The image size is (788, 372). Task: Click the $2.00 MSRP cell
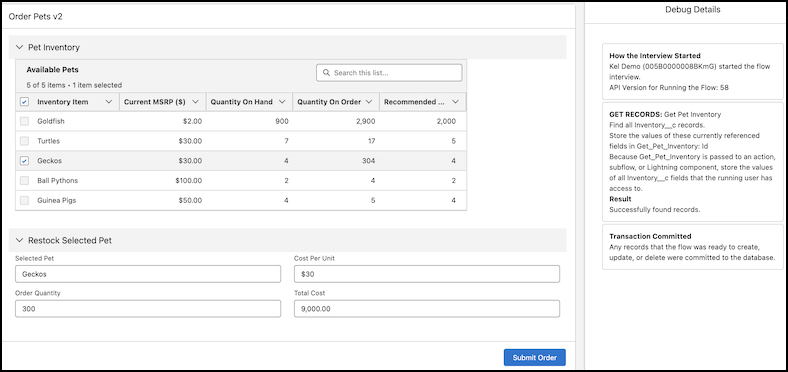click(x=192, y=122)
